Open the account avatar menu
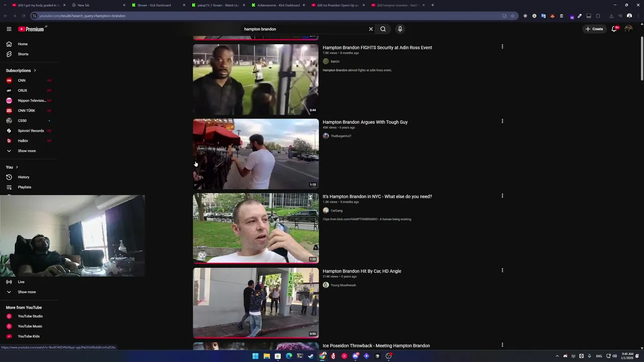The height and width of the screenshot is (362, 644). click(x=628, y=29)
